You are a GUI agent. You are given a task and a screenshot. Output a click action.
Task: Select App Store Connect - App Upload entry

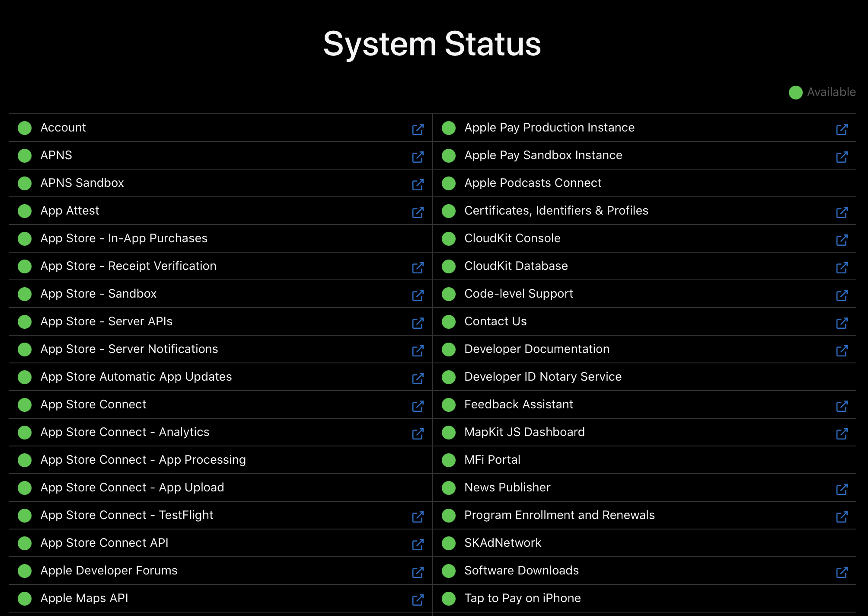[132, 488]
